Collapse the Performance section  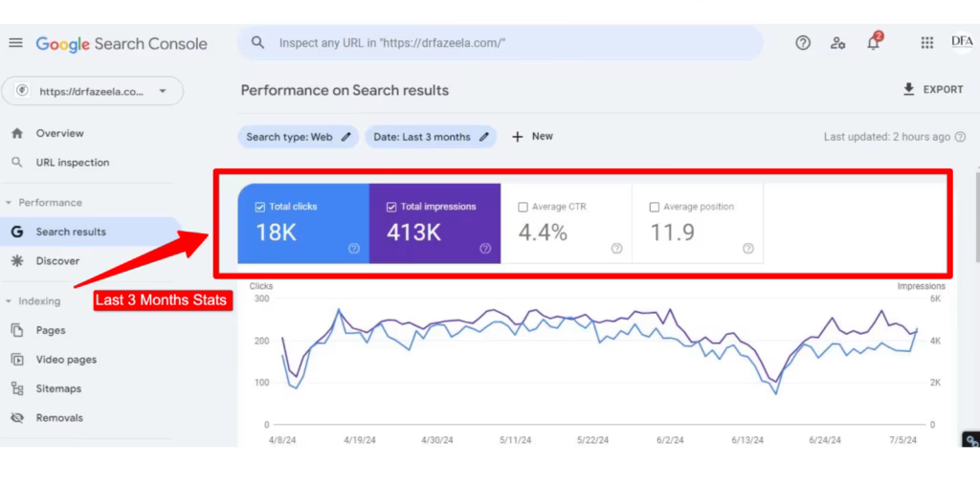[x=9, y=203]
